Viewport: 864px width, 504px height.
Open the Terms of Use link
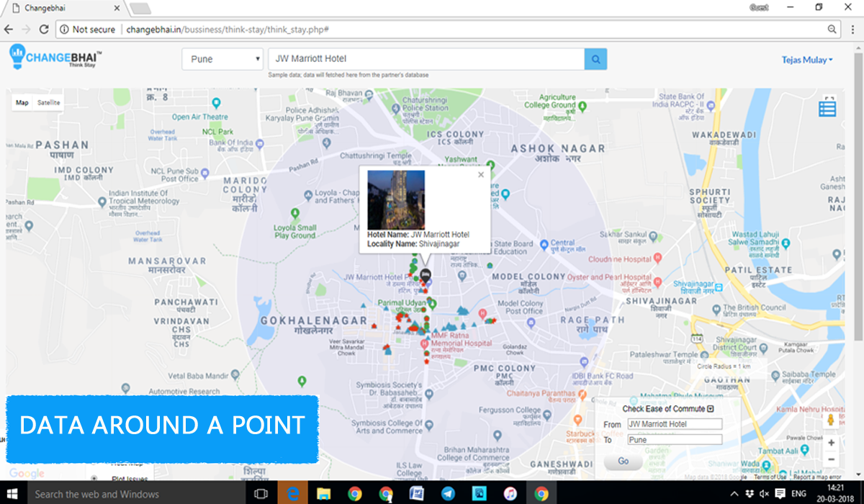(x=771, y=477)
